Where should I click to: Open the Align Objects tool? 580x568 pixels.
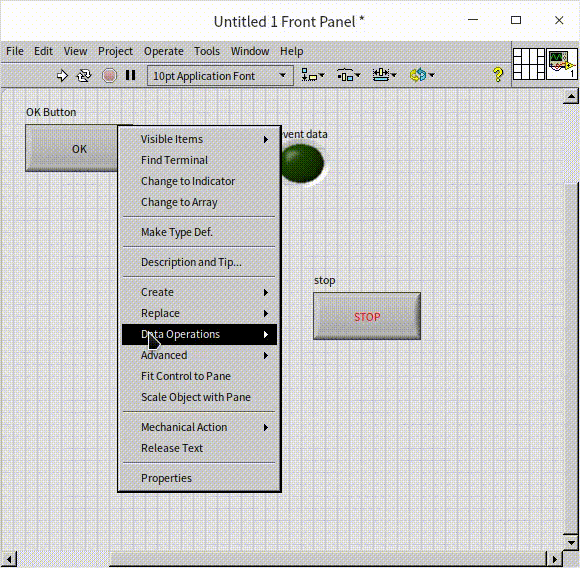313,75
